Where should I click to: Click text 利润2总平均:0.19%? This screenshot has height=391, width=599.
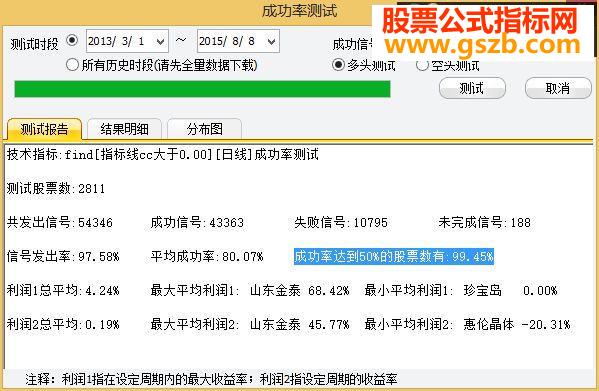[x=63, y=325]
